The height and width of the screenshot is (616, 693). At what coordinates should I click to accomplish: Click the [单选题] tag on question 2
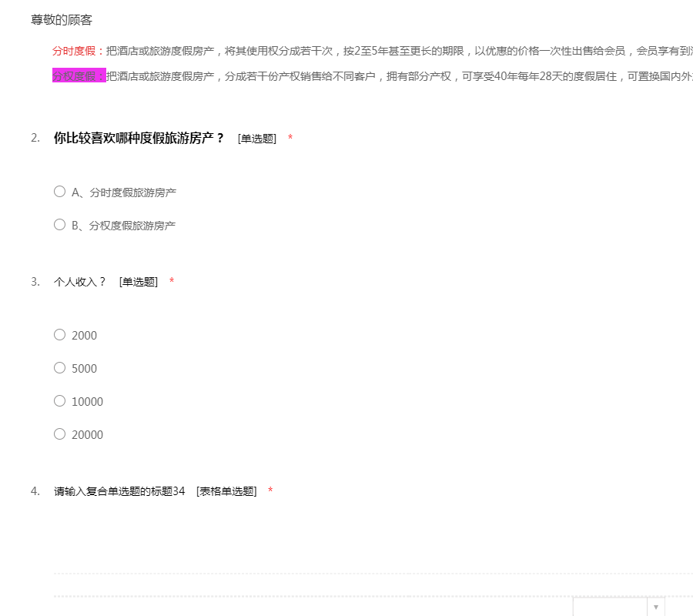[x=257, y=139]
